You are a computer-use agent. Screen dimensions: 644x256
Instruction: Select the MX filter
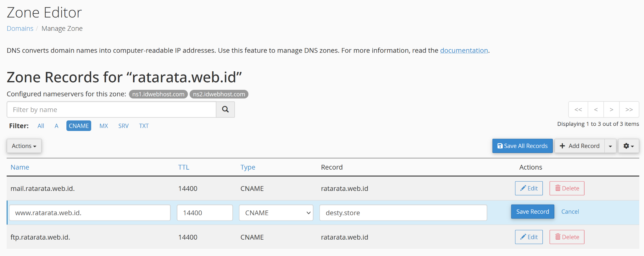[x=104, y=126]
